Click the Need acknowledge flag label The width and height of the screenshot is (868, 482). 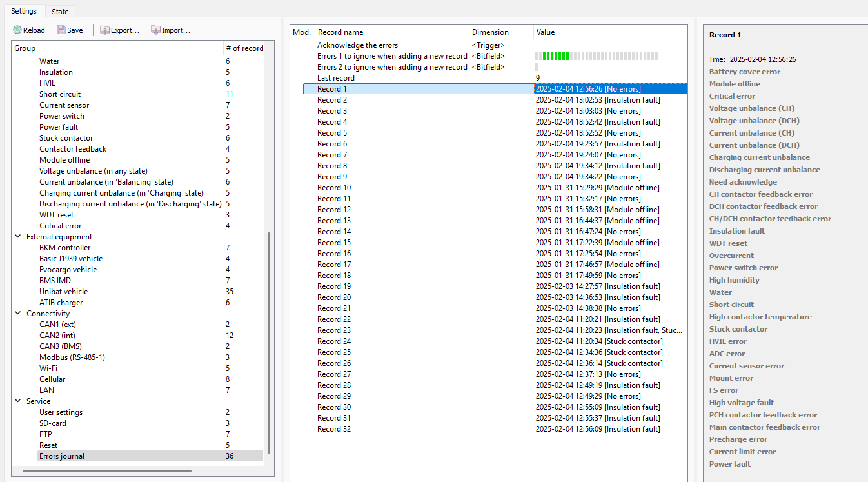tap(743, 182)
